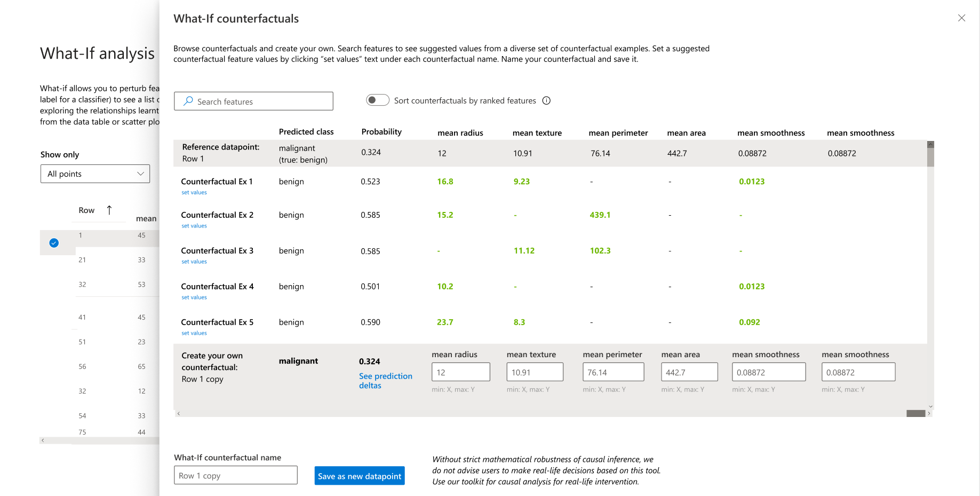Click vertical scrollbar up arrow of counterfactual table
This screenshot has height=496, width=980.
[930, 144]
